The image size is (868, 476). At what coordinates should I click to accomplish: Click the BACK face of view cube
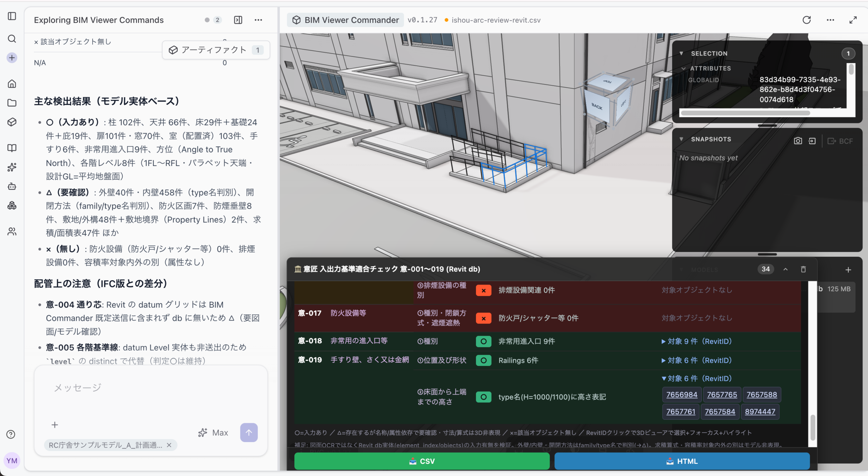[x=597, y=107]
